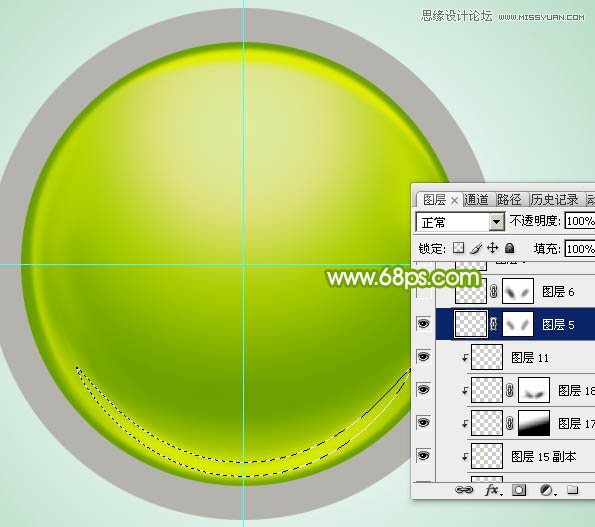This screenshot has height=527, width=595.
Task: Click the 图层 5 layer thumbnail
Action: point(471,324)
